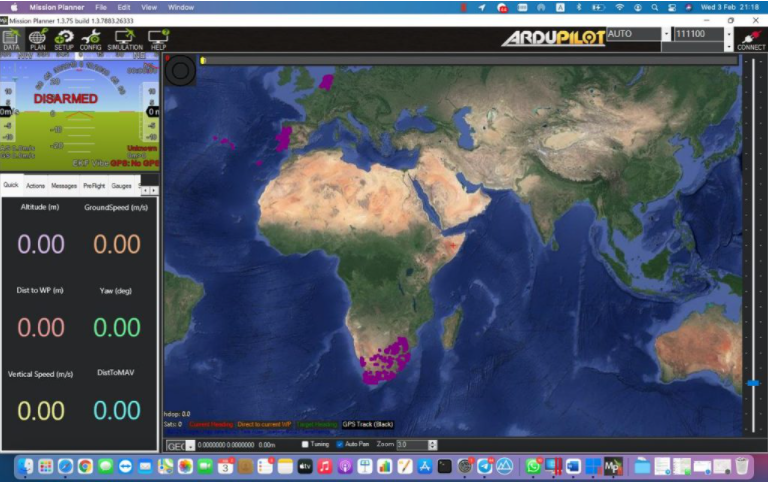Launch the SIMULATION screen icon

125,39
